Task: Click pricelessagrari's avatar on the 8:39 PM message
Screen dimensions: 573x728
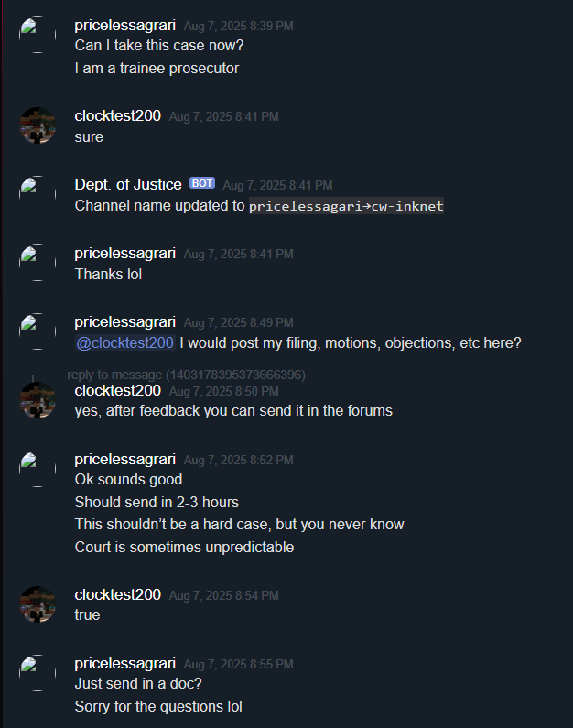Action: (38, 35)
